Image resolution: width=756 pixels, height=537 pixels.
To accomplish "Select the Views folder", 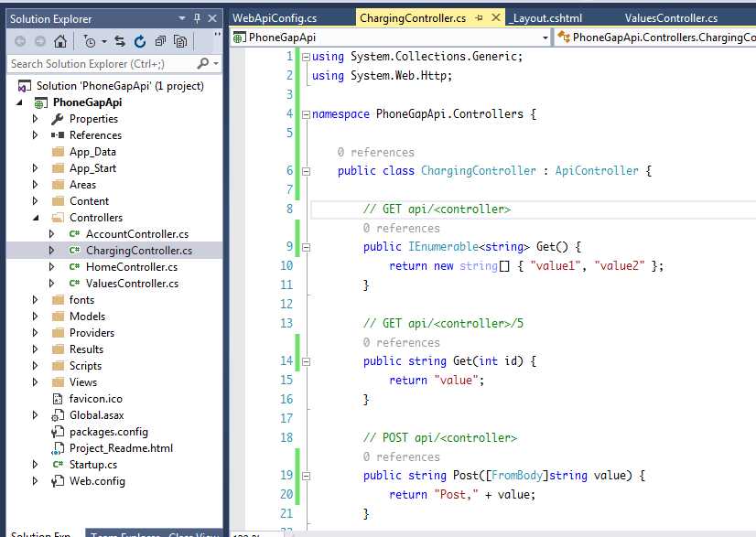I will click(x=83, y=382).
